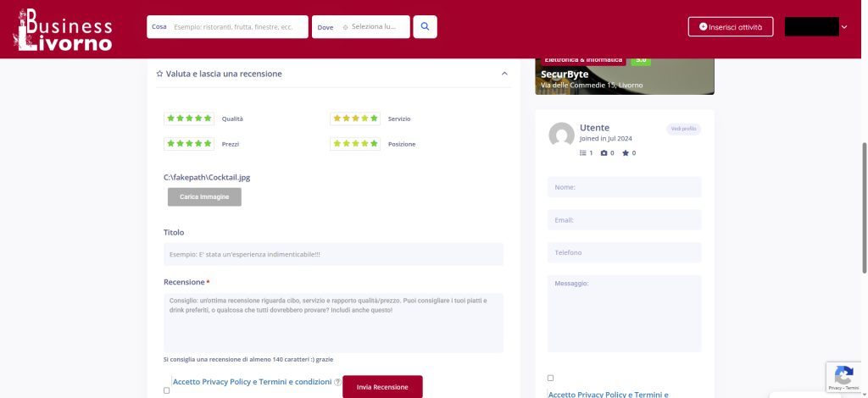Screen dimensions: 868x398
Task: Click the 'Carica Immagine' upload button
Action: (x=204, y=196)
